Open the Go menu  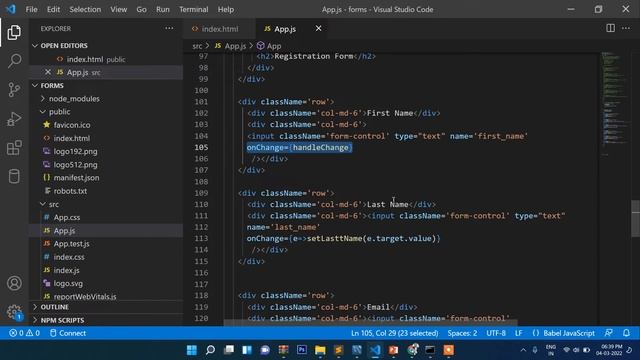[141, 9]
